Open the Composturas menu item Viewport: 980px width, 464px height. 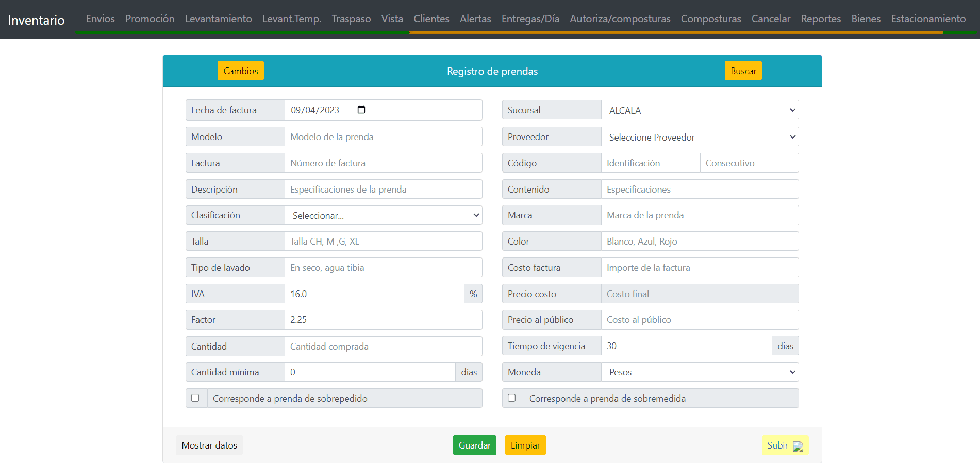(710, 19)
